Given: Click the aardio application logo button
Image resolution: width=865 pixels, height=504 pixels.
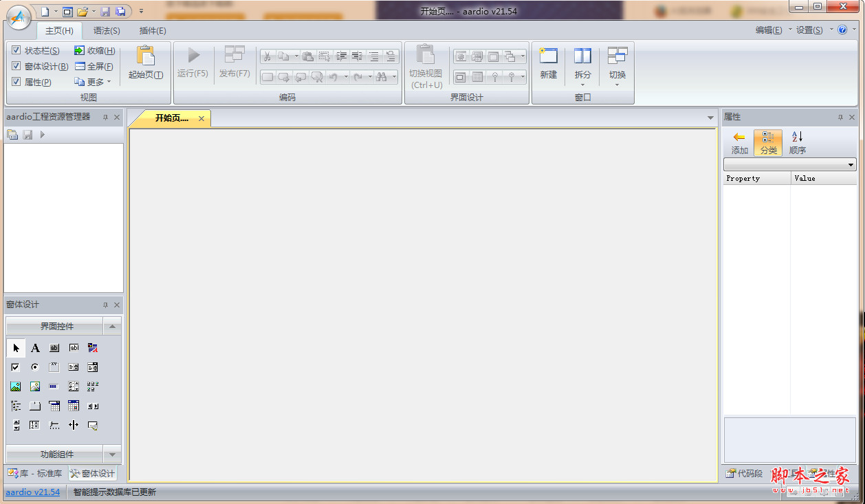Looking at the screenshot, I should coord(19,17).
